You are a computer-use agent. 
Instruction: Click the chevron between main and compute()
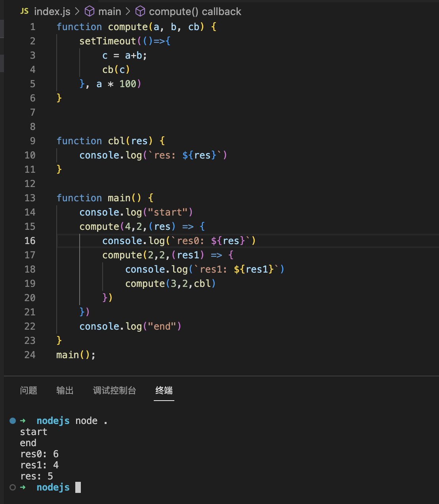click(x=128, y=11)
